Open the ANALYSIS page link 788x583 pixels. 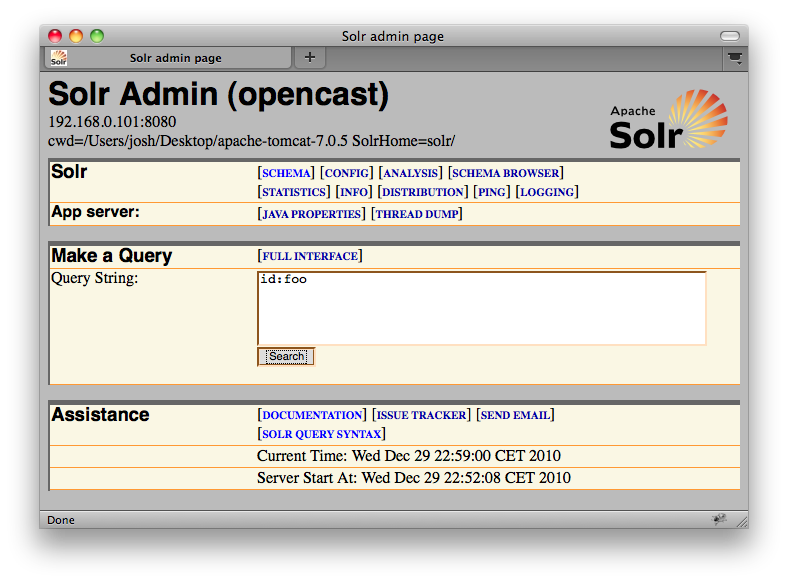(x=410, y=173)
